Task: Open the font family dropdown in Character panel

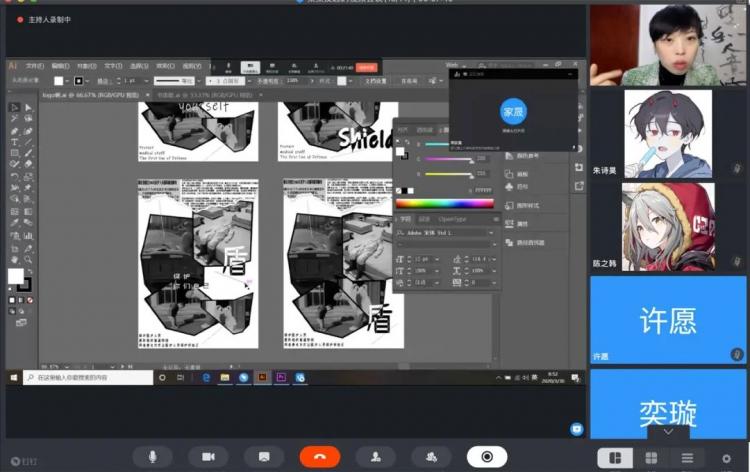Action: (x=490, y=233)
